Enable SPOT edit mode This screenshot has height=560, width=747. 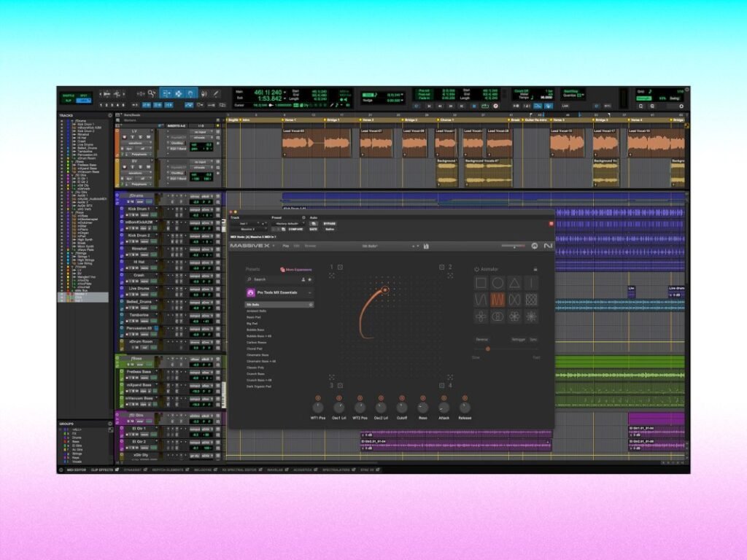pos(84,96)
